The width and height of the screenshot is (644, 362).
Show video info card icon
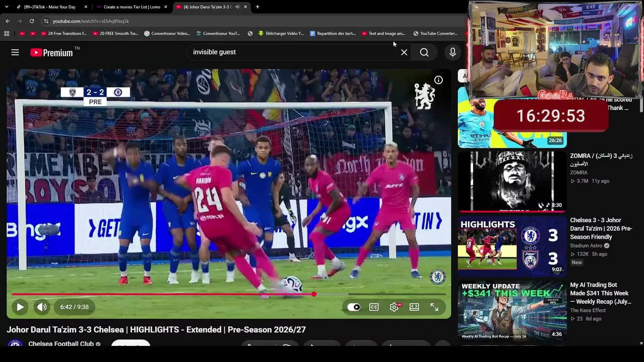pyautogui.click(x=439, y=80)
